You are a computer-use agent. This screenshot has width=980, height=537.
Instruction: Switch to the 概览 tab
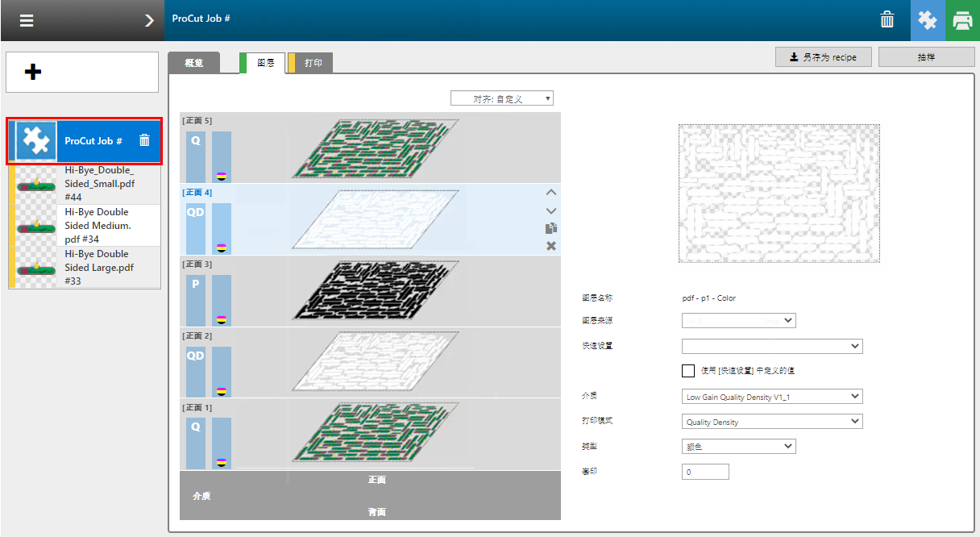click(x=194, y=63)
